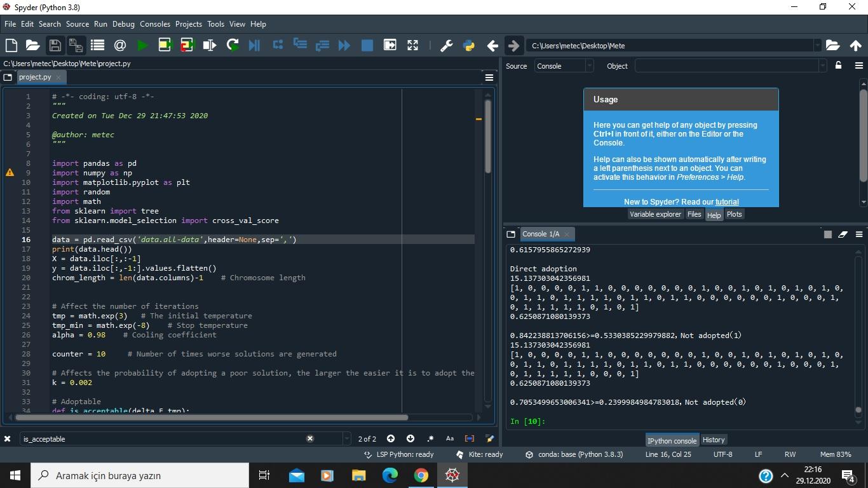Expand the working directory path dropdown

pos(817,46)
